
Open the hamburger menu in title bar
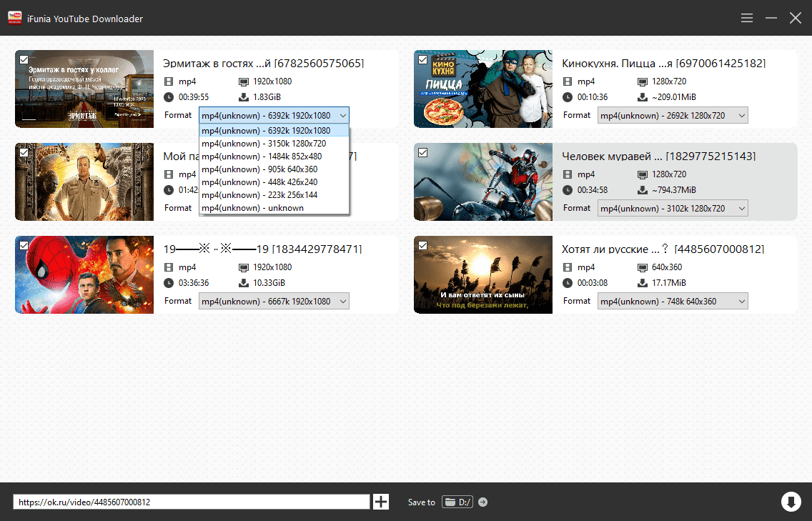747,18
